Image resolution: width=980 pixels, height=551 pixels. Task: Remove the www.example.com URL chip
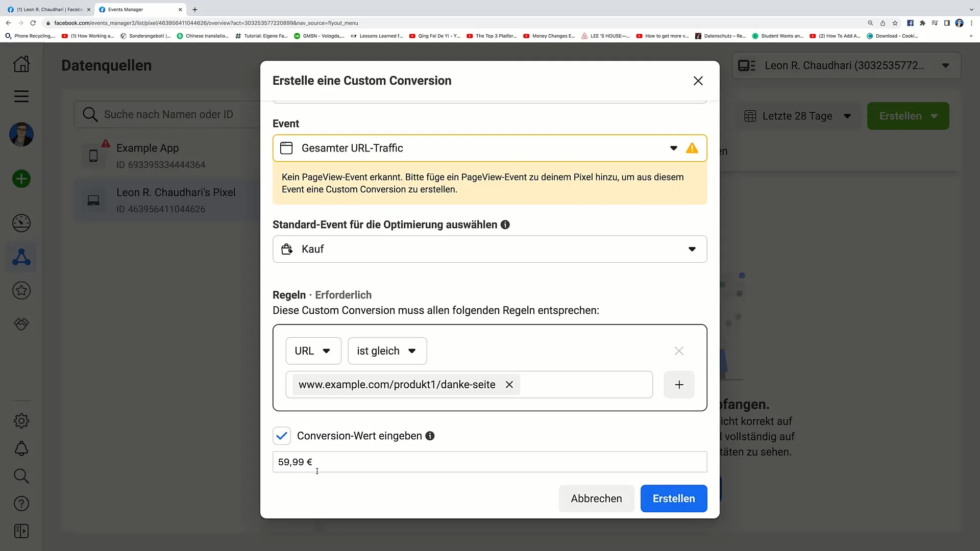coord(509,385)
